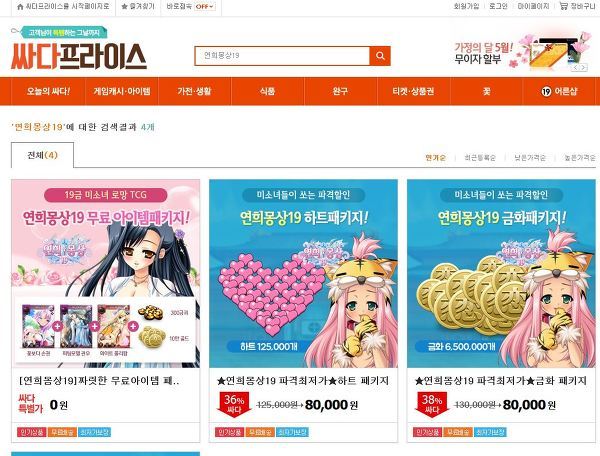Open the shopping cart icon
The image size is (600, 456).
click(x=563, y=6)
